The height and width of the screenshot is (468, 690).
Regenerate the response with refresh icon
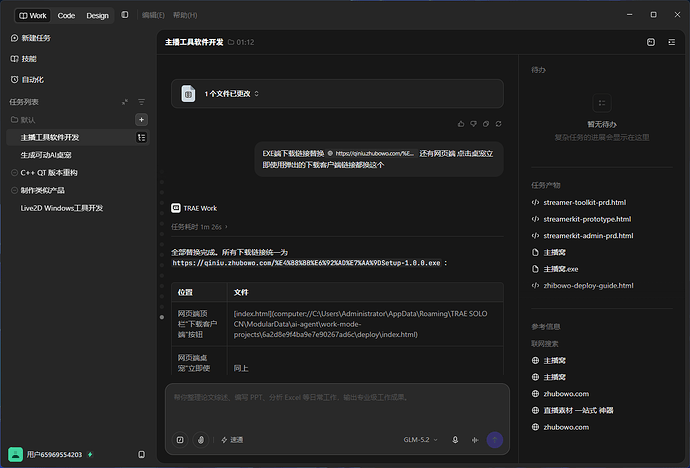click(499, 124)
